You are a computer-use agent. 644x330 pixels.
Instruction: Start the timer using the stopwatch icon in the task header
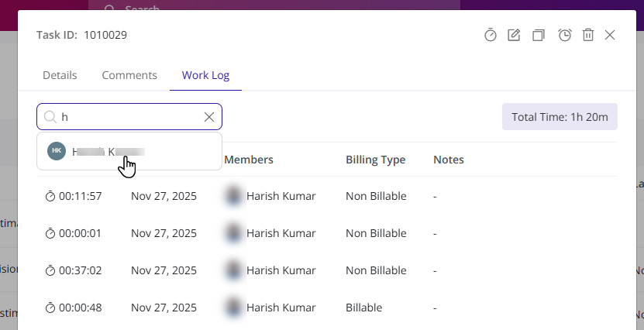click(491, 35)
